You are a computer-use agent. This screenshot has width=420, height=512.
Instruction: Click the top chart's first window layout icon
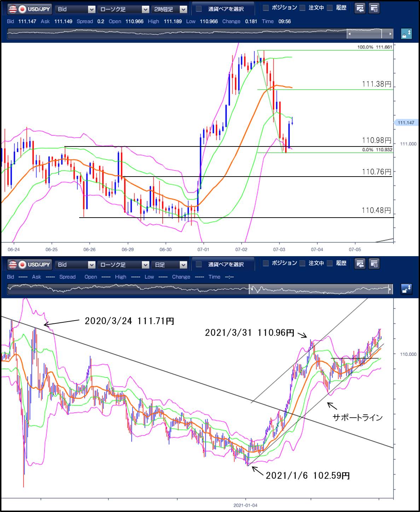[360, 8]
